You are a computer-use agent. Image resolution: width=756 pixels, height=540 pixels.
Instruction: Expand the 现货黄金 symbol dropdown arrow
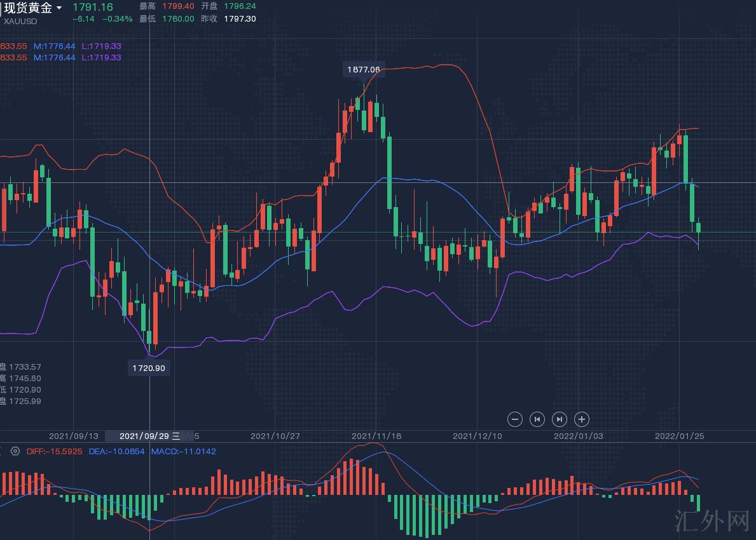pyautogui.click(x=59, y=8)
